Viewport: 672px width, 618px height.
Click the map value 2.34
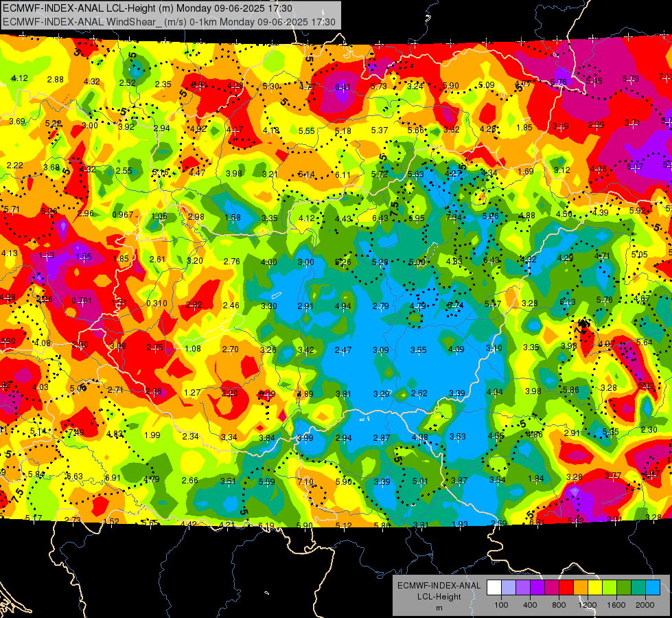point(190,436)
